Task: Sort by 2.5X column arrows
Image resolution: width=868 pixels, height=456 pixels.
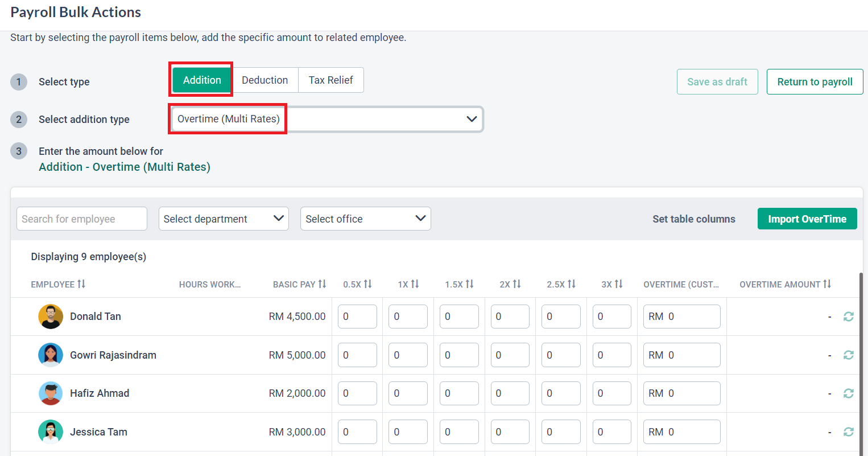Action: click(x=572, y=284)
